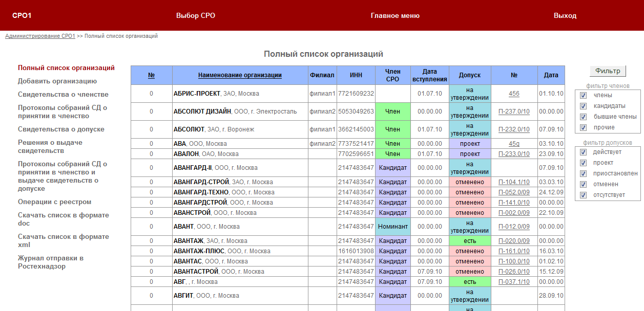Select 'Операции с реестром' in the sidebar
644x311 pixels.
click(54, 202)
